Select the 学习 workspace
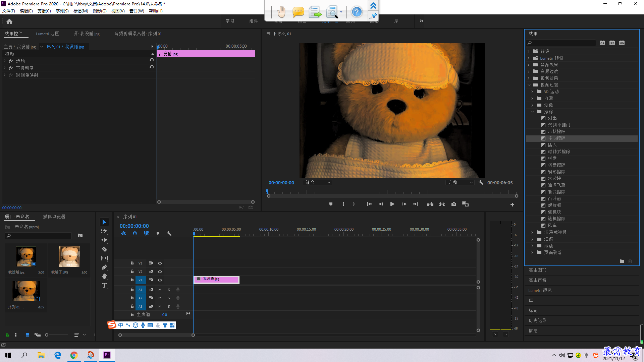This screenshot has height=362, width=644. point(230,21)
